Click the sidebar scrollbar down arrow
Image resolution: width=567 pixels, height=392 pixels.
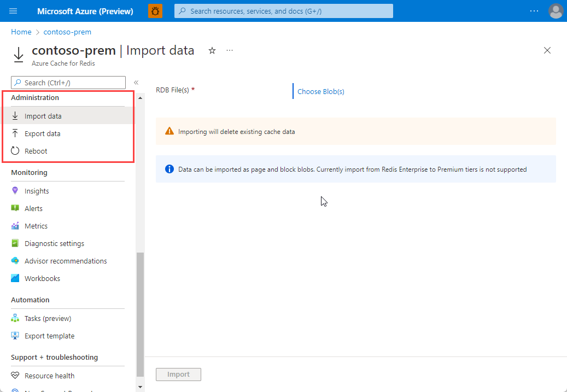[141, 387]
